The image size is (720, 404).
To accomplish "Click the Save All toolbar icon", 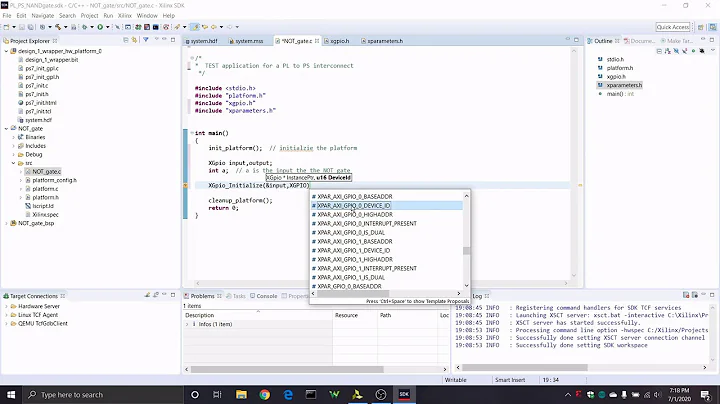I will pyautogui.click(x=31, y=27).
